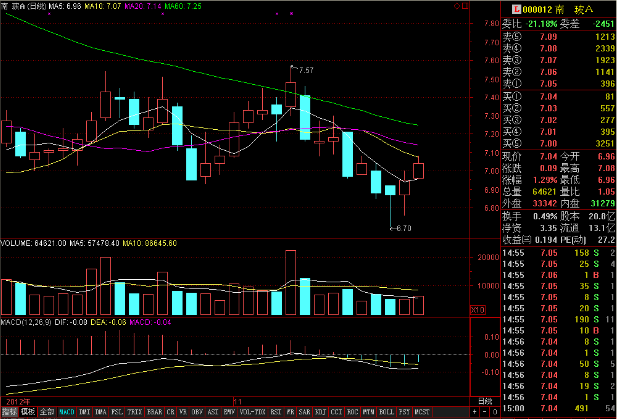Select the TRIX indicator tab

click(x=135, y=412)
